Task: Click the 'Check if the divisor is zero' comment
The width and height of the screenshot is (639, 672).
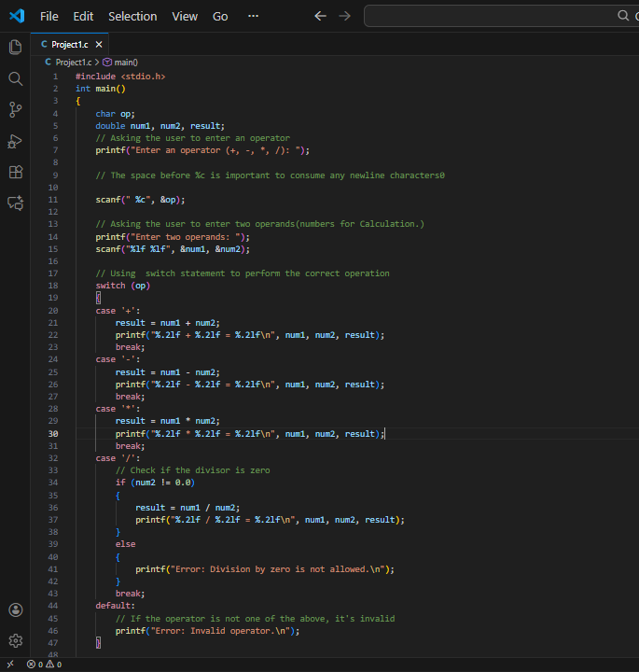Action: click(193, 470)
